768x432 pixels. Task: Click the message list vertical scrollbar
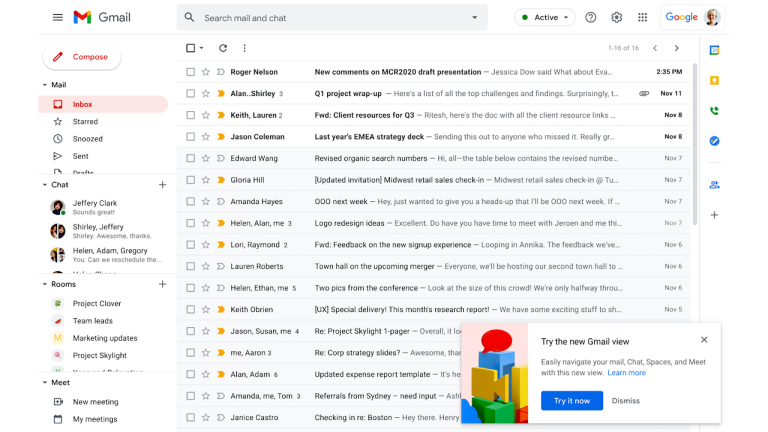695,144
